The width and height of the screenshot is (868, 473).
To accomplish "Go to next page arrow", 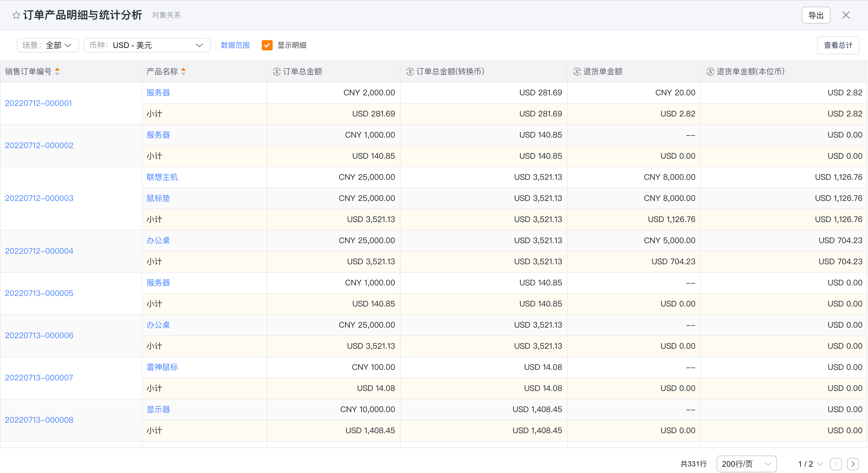I will point(853,464).
